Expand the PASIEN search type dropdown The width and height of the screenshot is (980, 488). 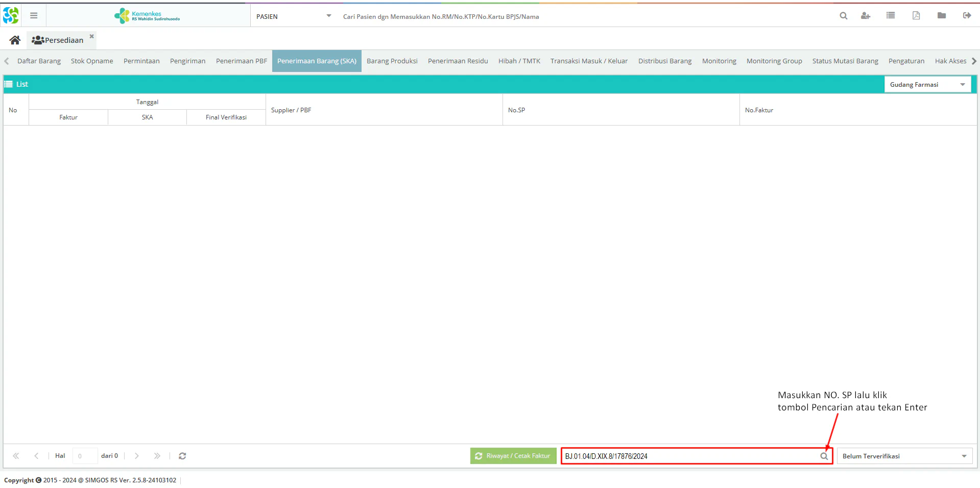[328, 16]
